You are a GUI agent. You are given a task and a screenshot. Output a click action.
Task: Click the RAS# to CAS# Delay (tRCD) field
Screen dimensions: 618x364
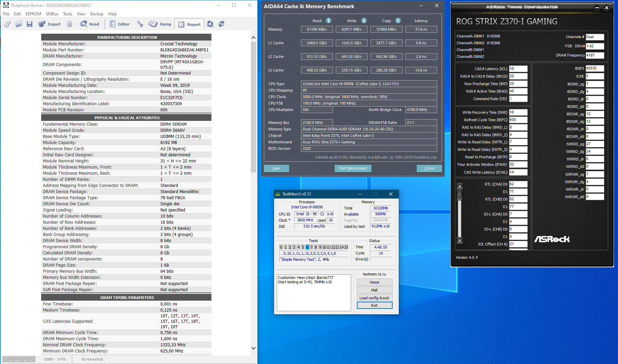pyautogui.click(x=518, y=76)
